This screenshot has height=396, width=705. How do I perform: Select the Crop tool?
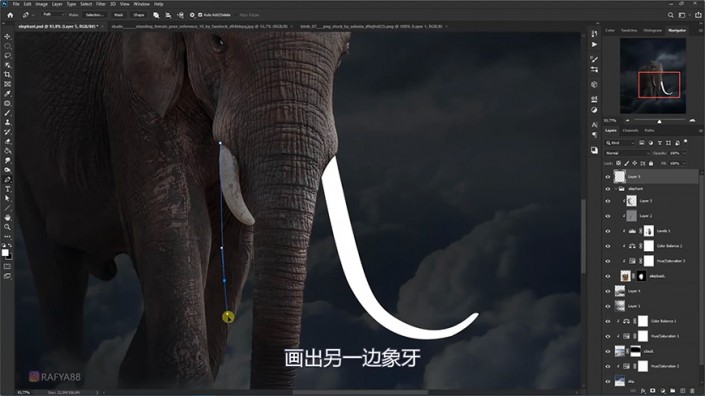click(7, 74)
